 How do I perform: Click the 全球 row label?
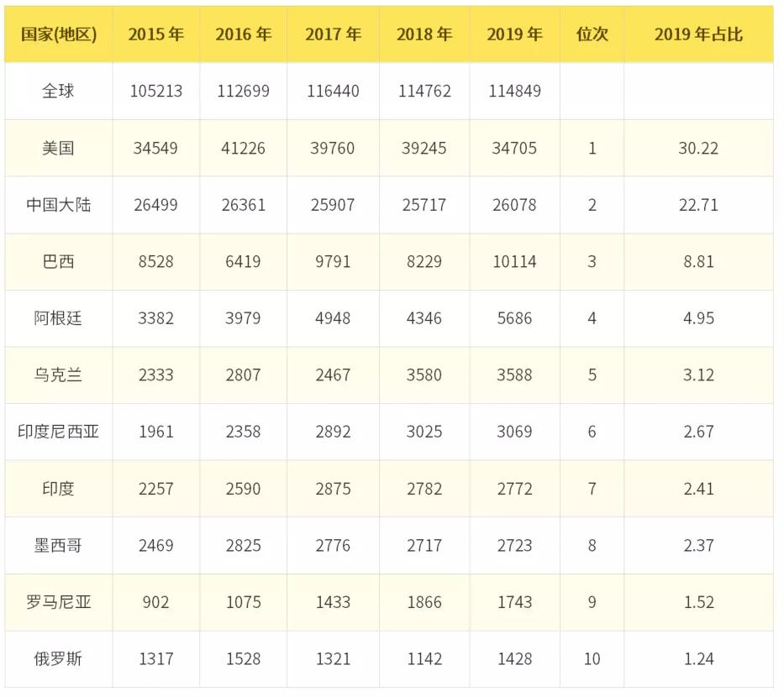pyautogui.click(x=58, y=91)
